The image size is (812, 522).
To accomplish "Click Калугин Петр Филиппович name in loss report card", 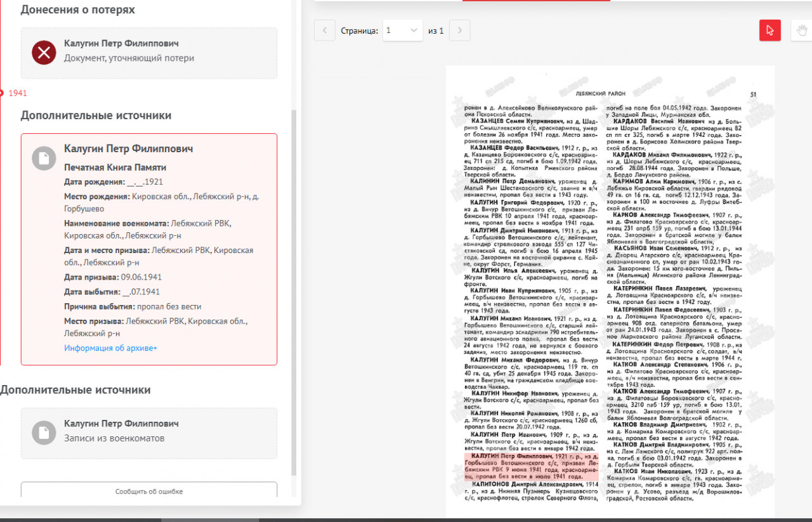I will click(x=121, y=44).
